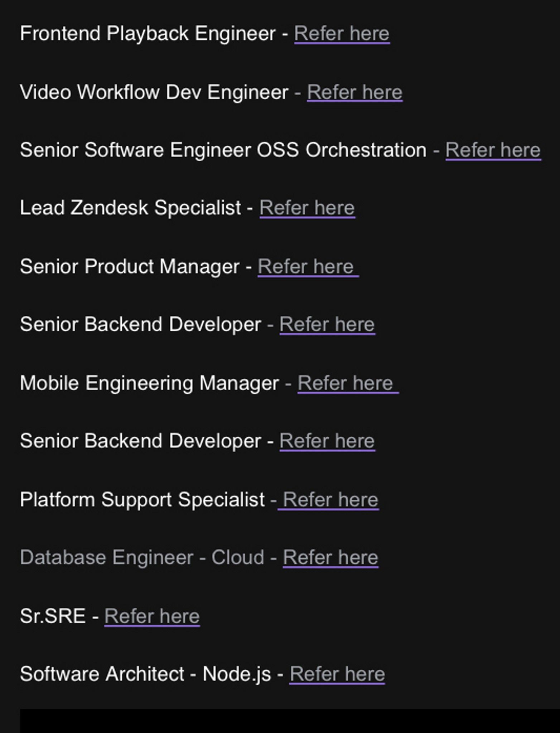
Task: Follow Refer here for Senior Software Engineer OSS Orchestration
Action: 493,150
